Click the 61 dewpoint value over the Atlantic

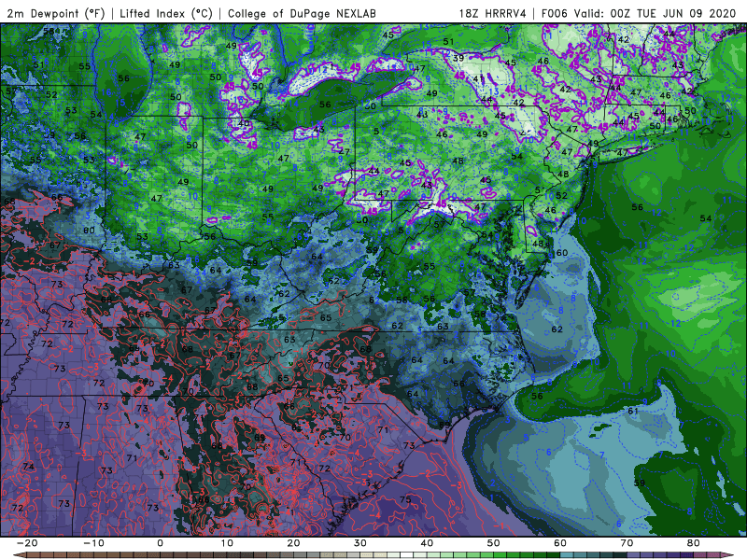click(633, 411)
